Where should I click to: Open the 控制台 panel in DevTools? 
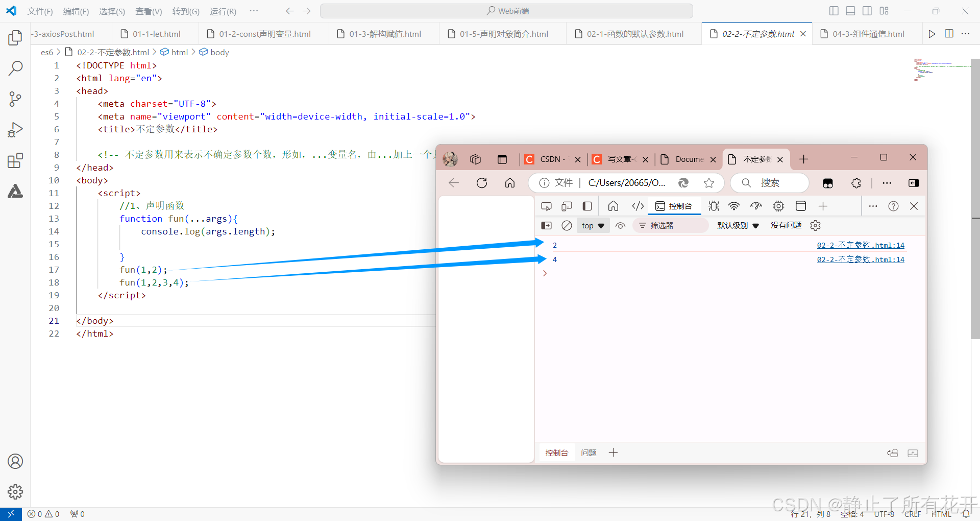click(674, 206)
